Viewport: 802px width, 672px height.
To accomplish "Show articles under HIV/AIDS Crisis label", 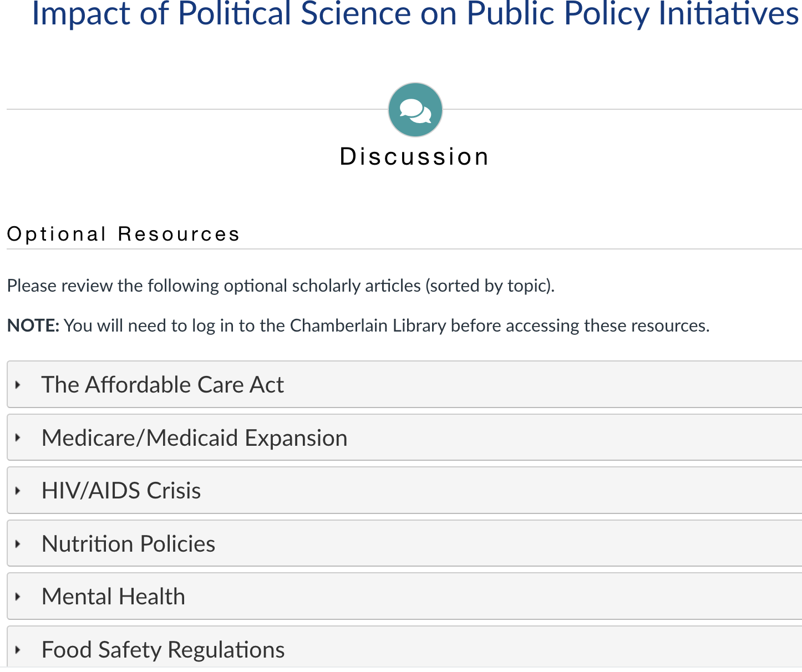I will pos(121,491).
